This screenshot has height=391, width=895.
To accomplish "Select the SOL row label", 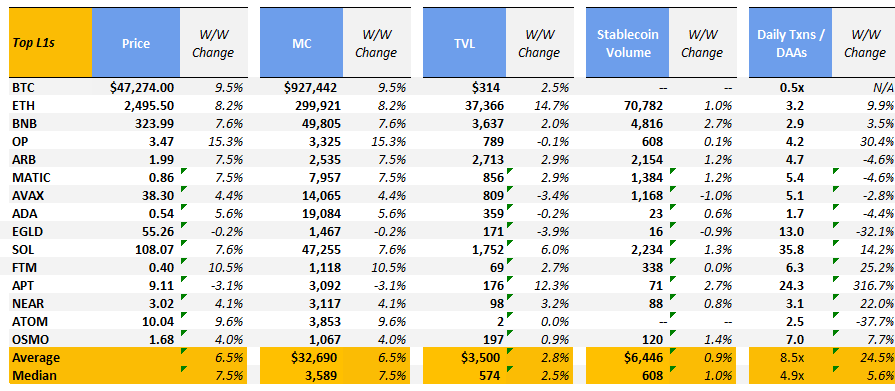I will pyautogui.click(x=22, y=250).
